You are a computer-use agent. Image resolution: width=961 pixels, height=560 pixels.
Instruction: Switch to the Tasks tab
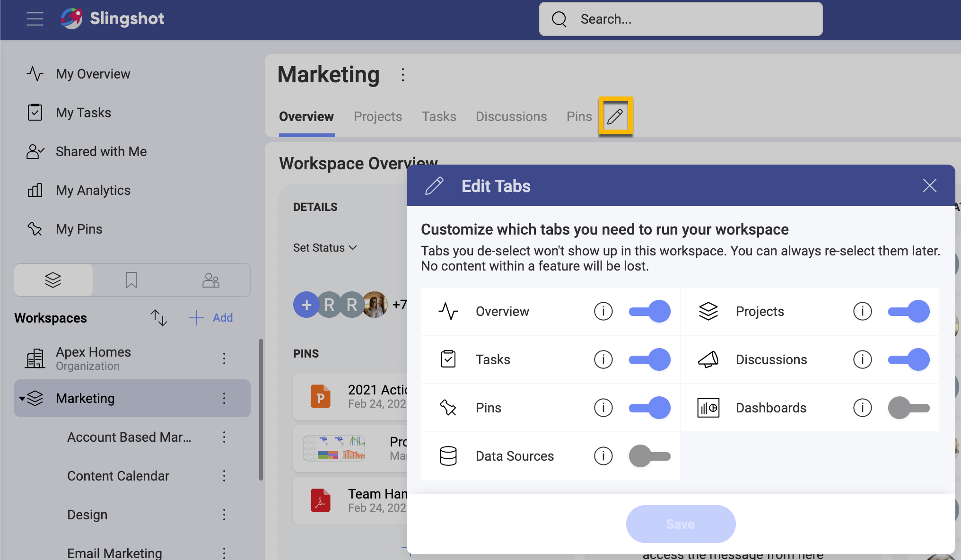439,116
